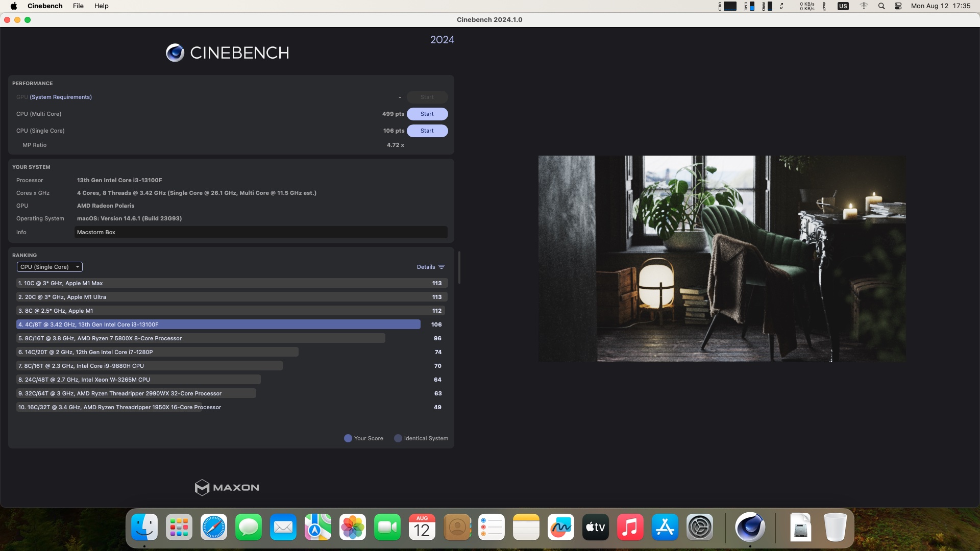Open the App Store from Dock
The width and height of the screenshot is (980, 551).
(x=665, y=527)
